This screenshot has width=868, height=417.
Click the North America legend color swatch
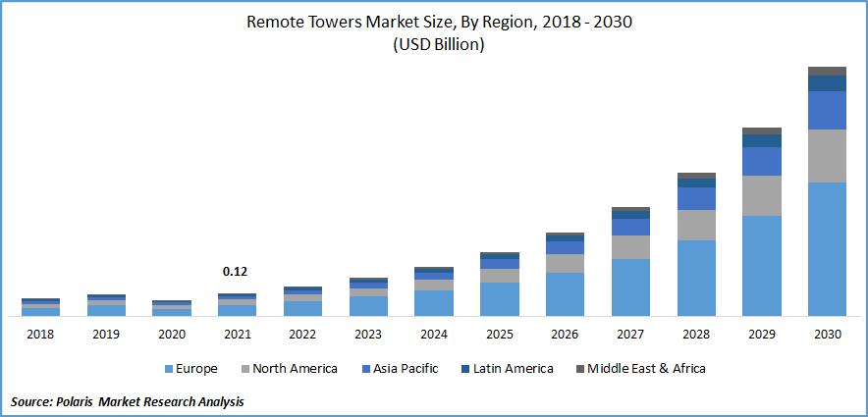pos(245,369)
